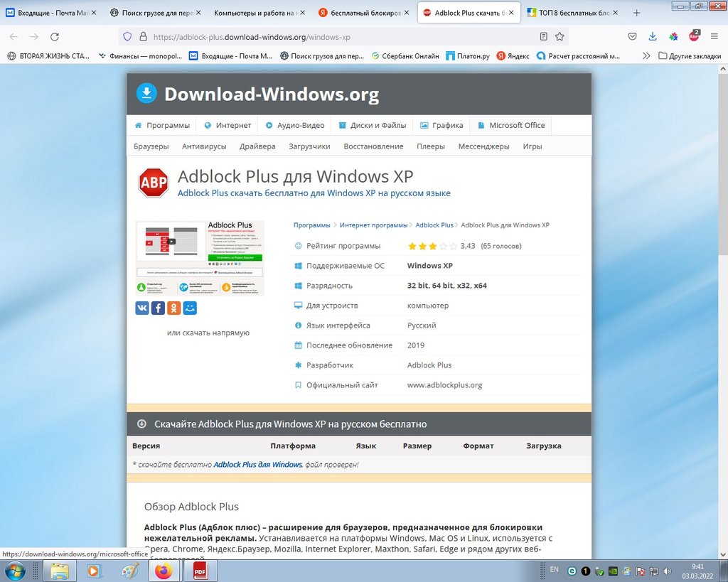The height and width of the screenshot is (582, 728).
Task: Open Драйвера category
Action: [257, 146]
